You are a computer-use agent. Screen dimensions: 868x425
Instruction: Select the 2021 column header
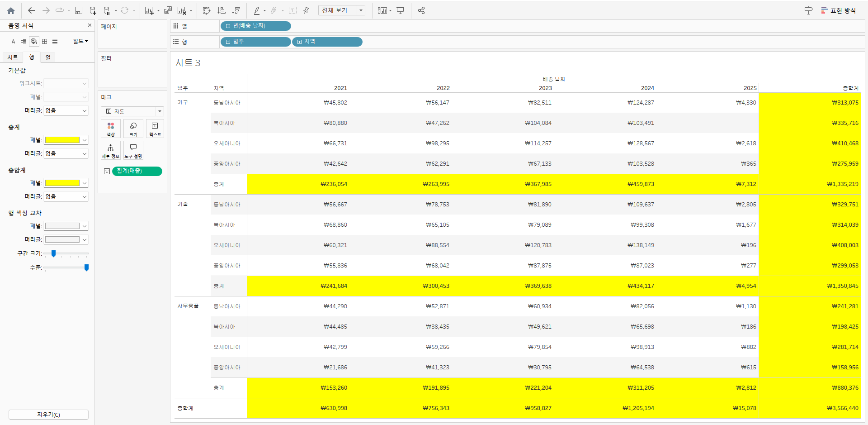pyautogui.click(x=340, y=88)
